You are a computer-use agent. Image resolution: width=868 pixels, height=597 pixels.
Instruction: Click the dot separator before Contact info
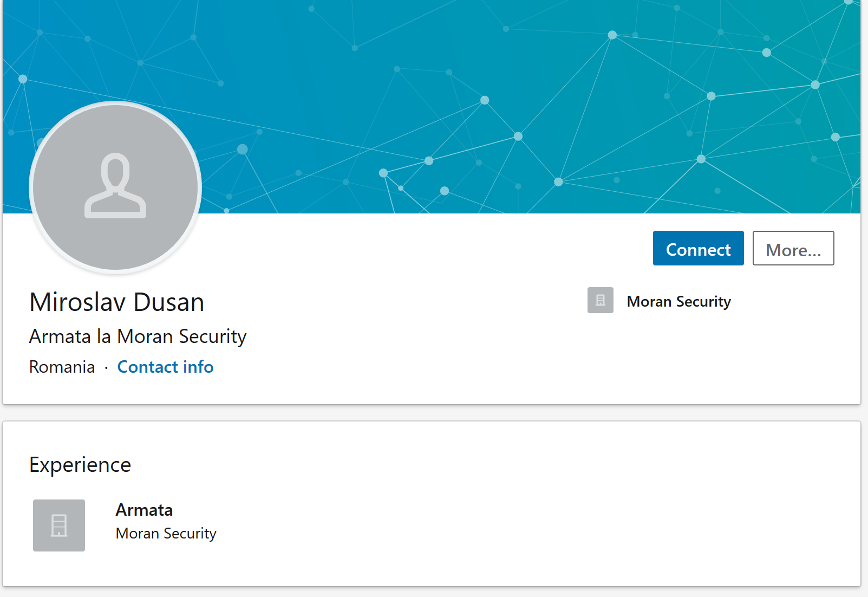coord(106,367)
